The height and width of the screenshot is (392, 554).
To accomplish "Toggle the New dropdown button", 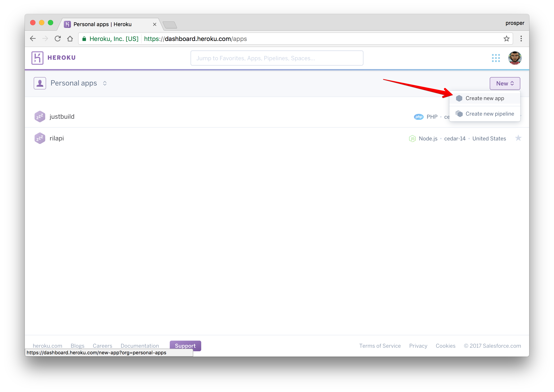I will 505,83.
